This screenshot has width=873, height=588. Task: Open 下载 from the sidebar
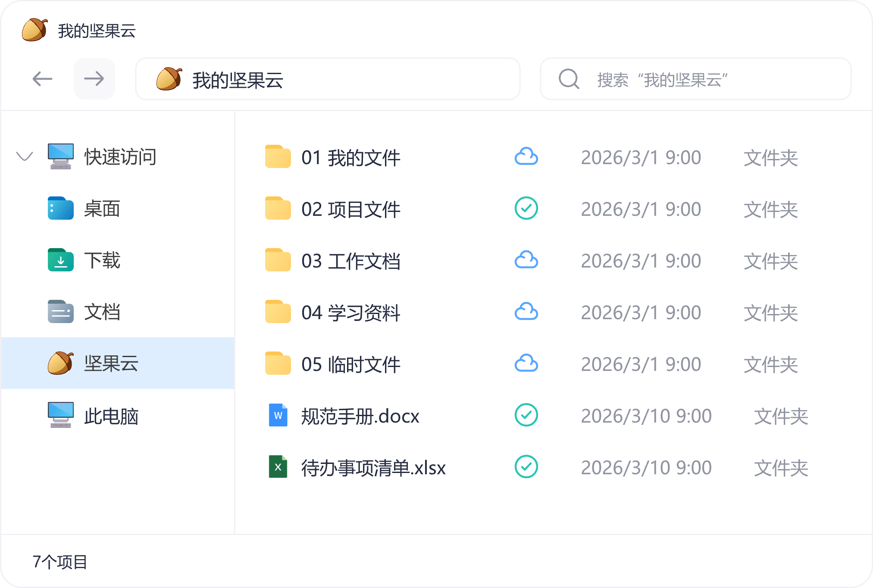click(102, 260)
